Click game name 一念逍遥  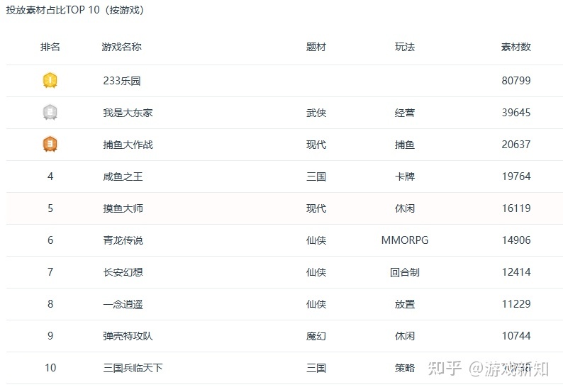point(123,304)
